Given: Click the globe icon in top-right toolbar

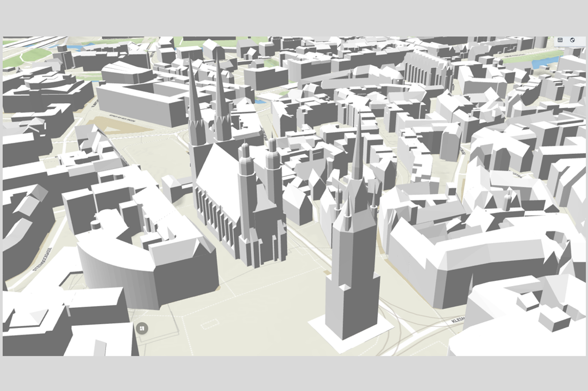Looking at the screenshot, I should click(573, 40).
